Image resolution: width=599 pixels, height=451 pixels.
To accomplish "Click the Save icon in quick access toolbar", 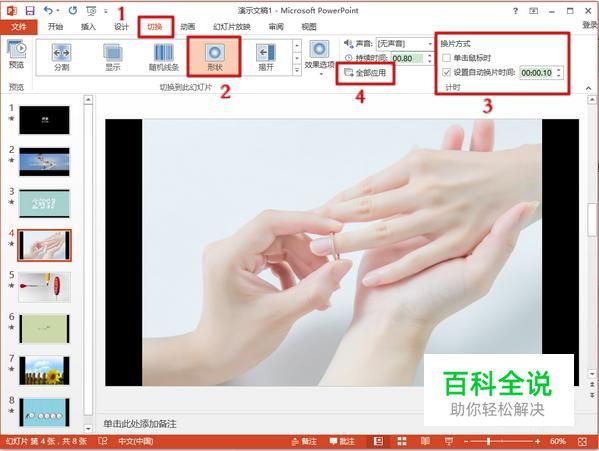I will 29,11.
